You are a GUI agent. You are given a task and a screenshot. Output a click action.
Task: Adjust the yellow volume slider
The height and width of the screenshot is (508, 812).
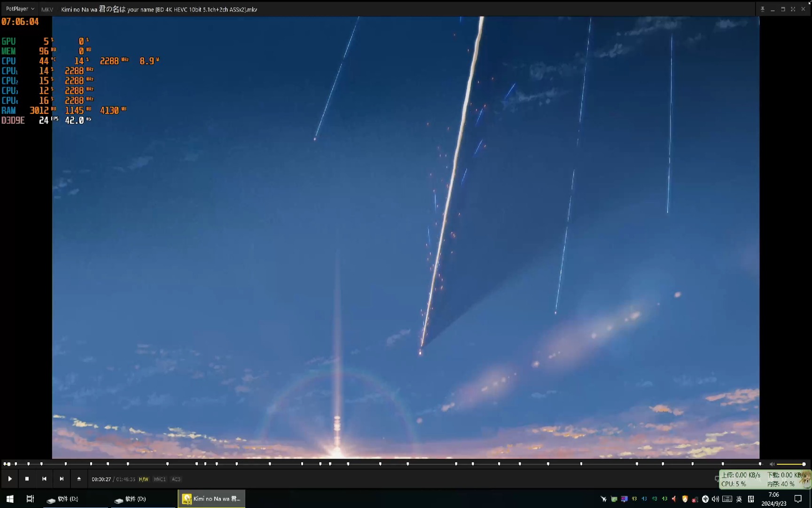791,464
